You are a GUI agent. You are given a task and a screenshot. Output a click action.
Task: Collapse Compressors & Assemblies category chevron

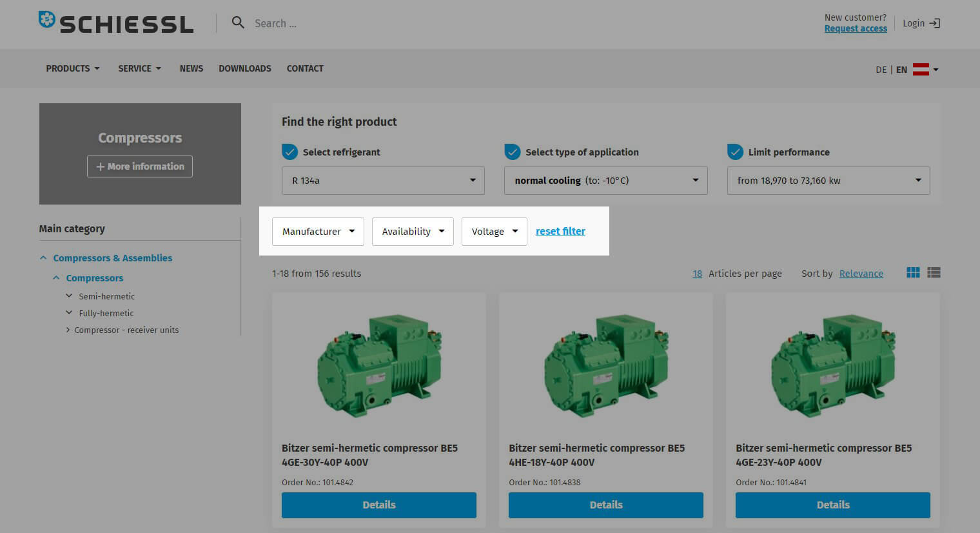(x=43, y=258)
